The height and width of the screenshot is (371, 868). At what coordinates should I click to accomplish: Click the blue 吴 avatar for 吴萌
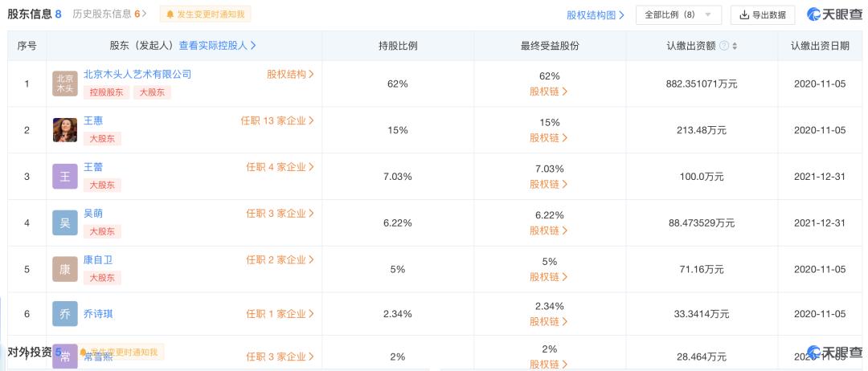click(65, 222)
